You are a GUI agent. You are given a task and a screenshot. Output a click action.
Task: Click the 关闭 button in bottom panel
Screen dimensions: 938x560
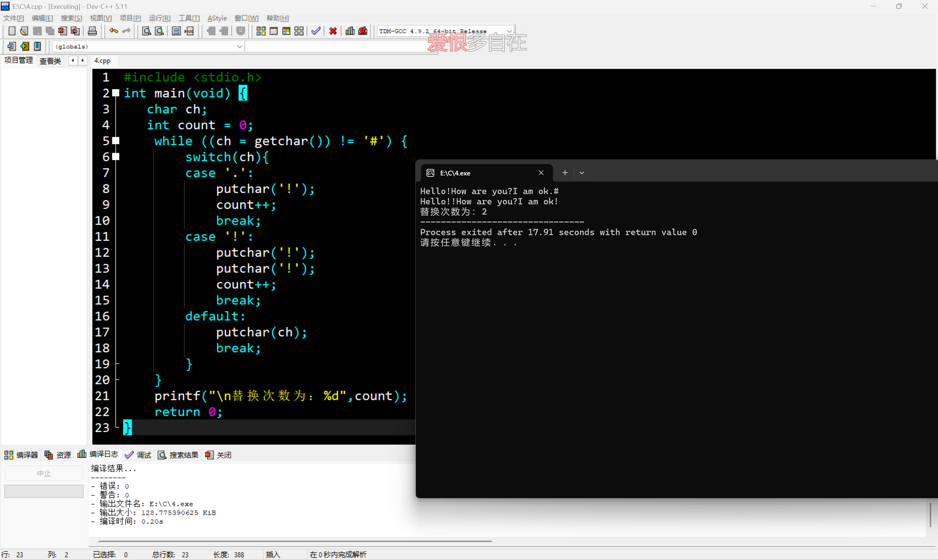[218, 455]
